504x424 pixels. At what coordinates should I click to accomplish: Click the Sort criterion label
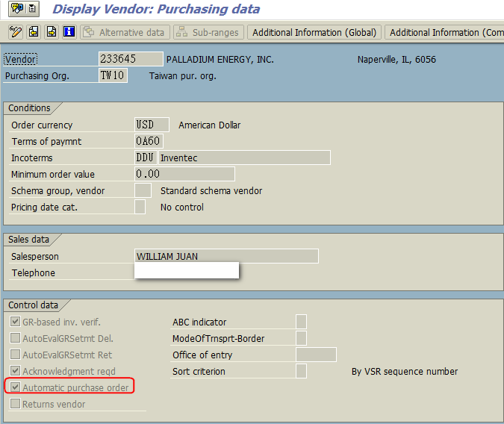199,371
